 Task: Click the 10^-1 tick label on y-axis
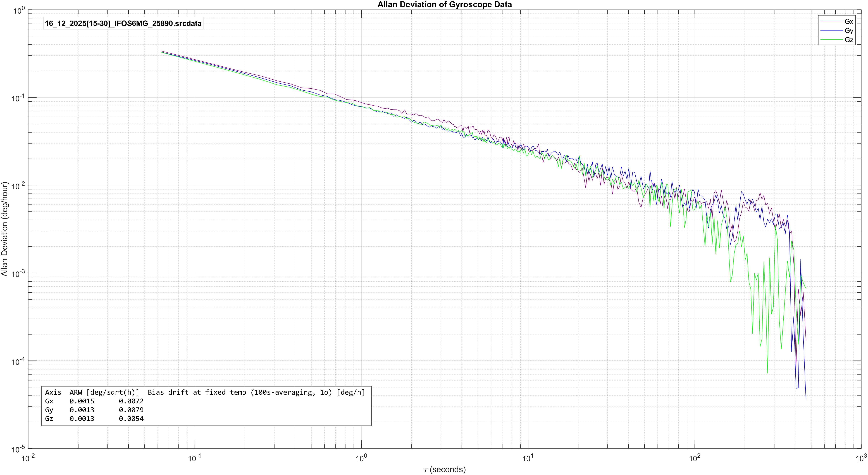(x=18, y=98)
